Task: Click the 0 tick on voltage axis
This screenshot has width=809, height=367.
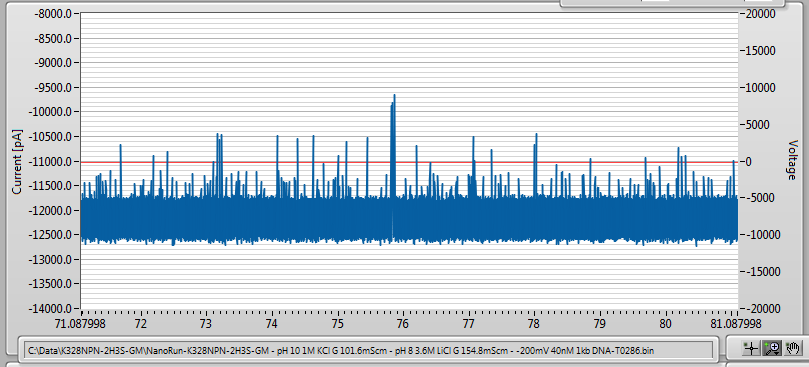Action: tap(749, 162)
